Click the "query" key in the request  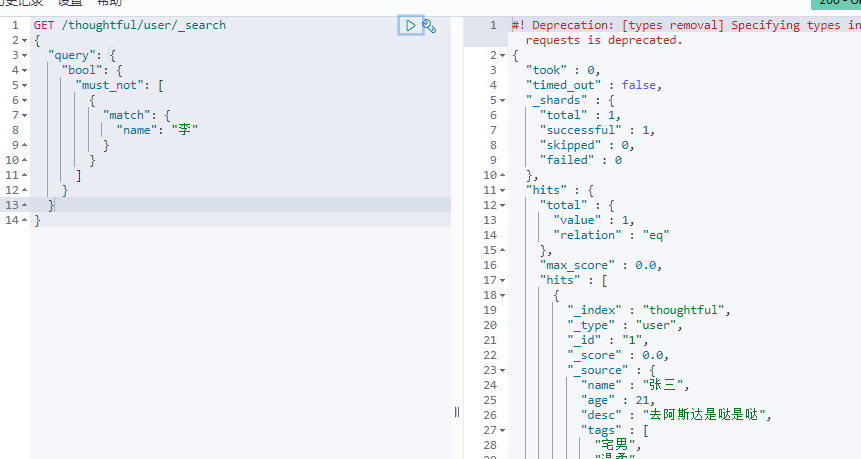tap(71, 55)
